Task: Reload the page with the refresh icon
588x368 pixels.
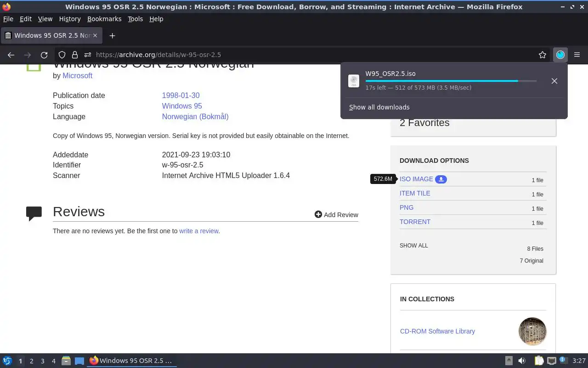Action: [x=44, y=55]
